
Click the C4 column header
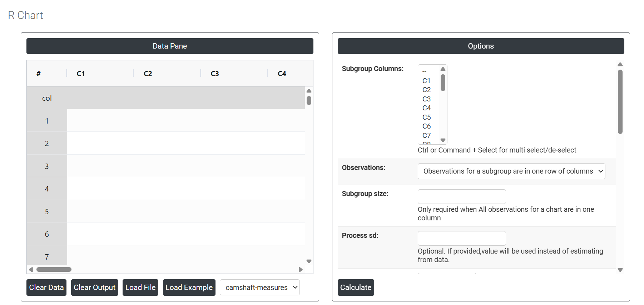click(x=282, y=74)
